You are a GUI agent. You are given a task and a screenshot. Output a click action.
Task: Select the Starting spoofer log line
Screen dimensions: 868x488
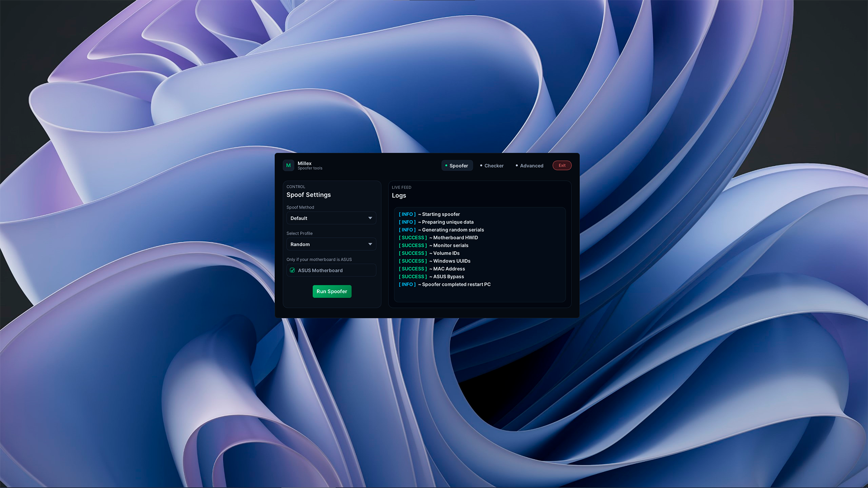click(x=440, y=214)
